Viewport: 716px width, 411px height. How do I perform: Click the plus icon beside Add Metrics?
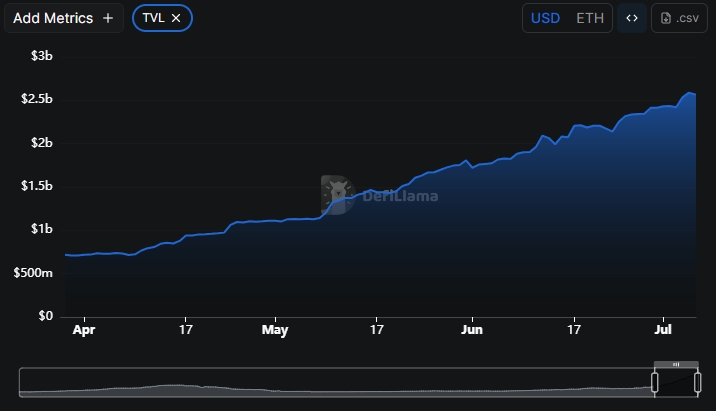[x=108, y=18]
